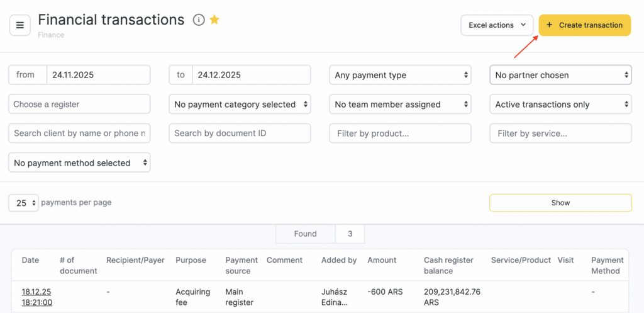Expand the Any payment type dropdown

[400, 75]
